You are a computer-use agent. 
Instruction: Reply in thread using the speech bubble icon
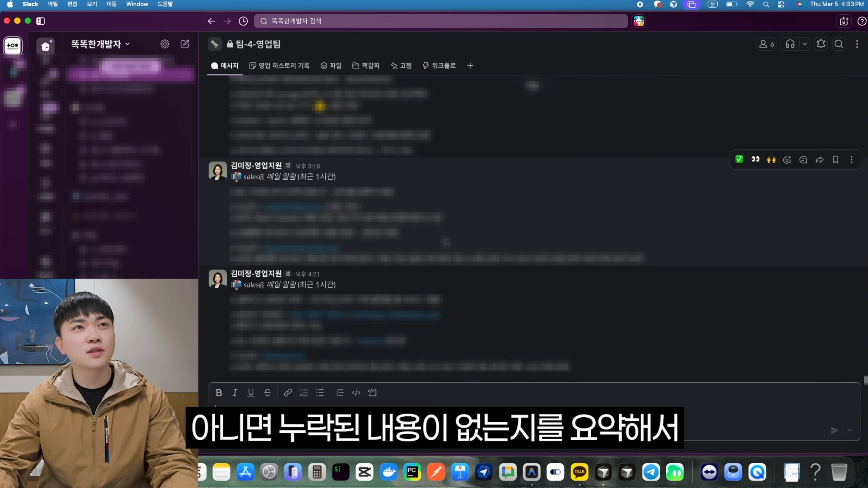pos(803,160)
